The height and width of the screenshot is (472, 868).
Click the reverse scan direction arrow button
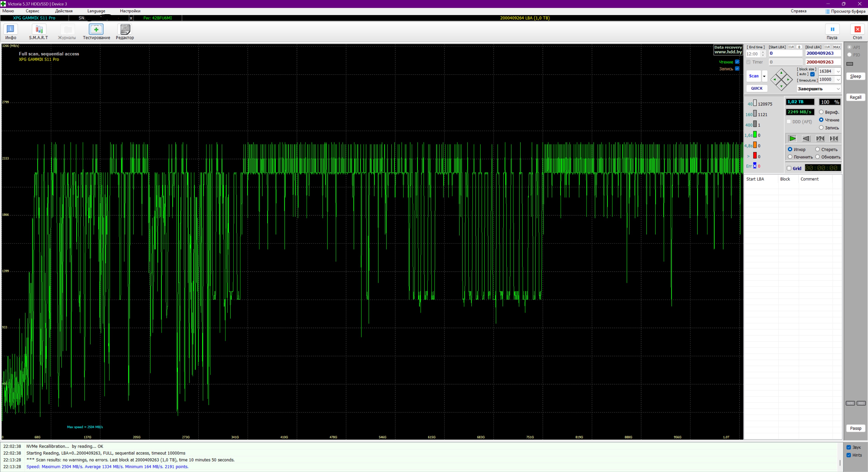click(806, 139)
